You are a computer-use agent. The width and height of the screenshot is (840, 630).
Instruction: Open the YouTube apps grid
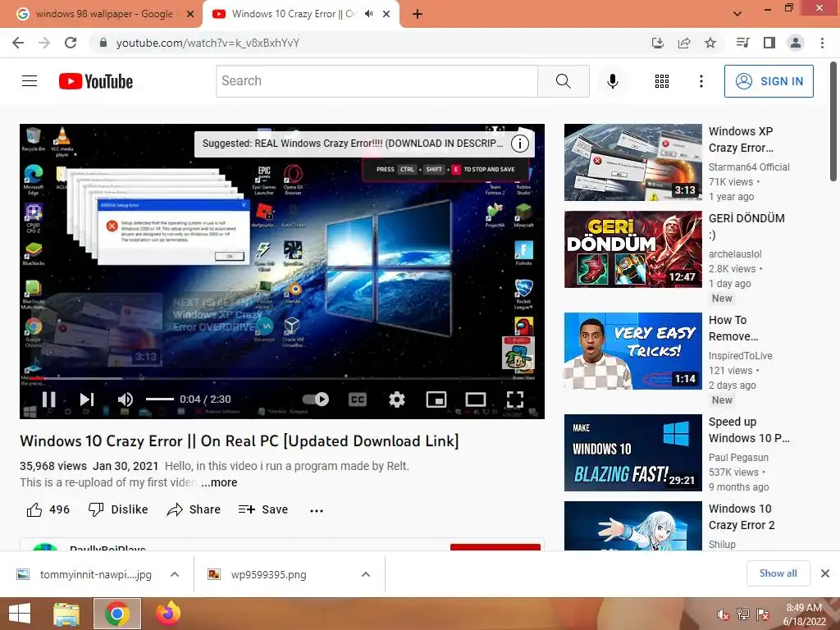tap(662, 81)
